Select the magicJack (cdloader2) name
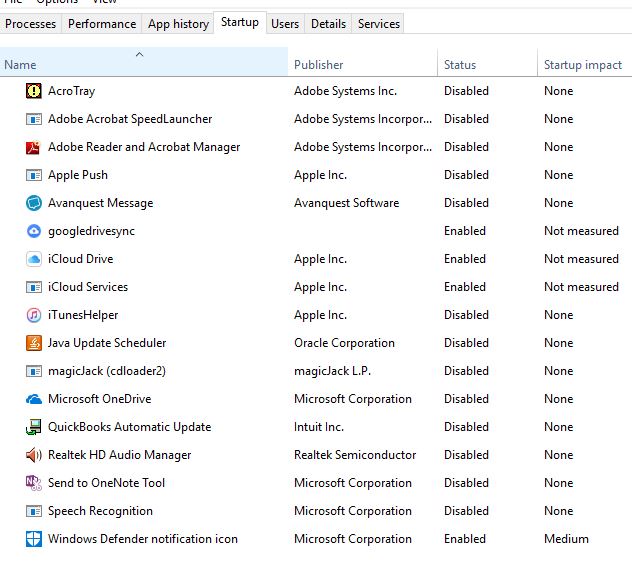The width and height of the screenshot is (632, 564). (x=107, y=371)
